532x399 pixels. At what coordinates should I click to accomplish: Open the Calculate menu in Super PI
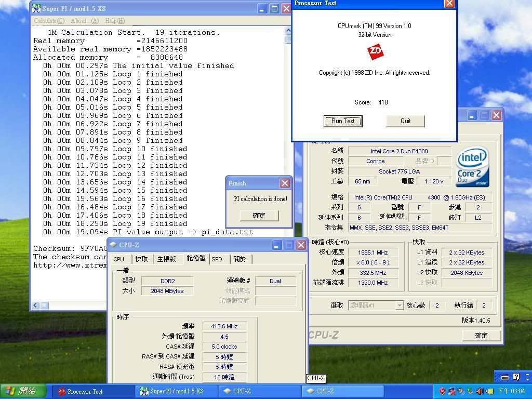tap(49, 21)
